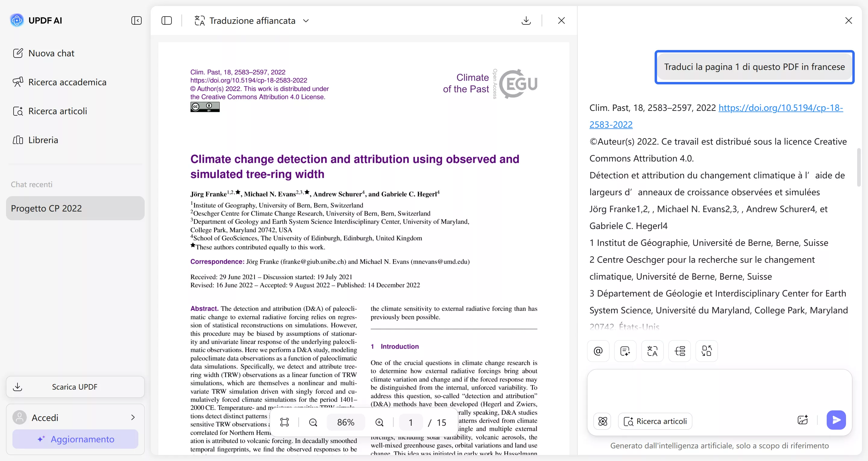The height and width of the screenshot is (461, 868).
Task: Click the mind map icon above input
Action: [680, 351]
